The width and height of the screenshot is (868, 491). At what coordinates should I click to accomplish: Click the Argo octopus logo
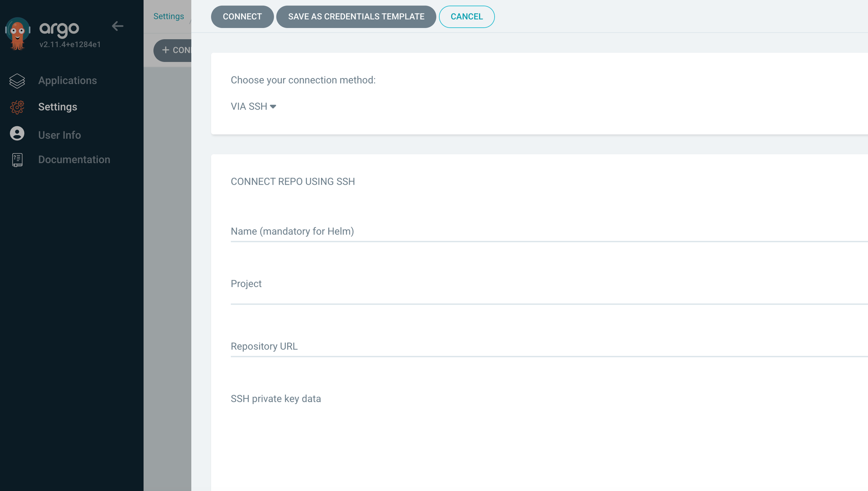[x=18, y=33]
